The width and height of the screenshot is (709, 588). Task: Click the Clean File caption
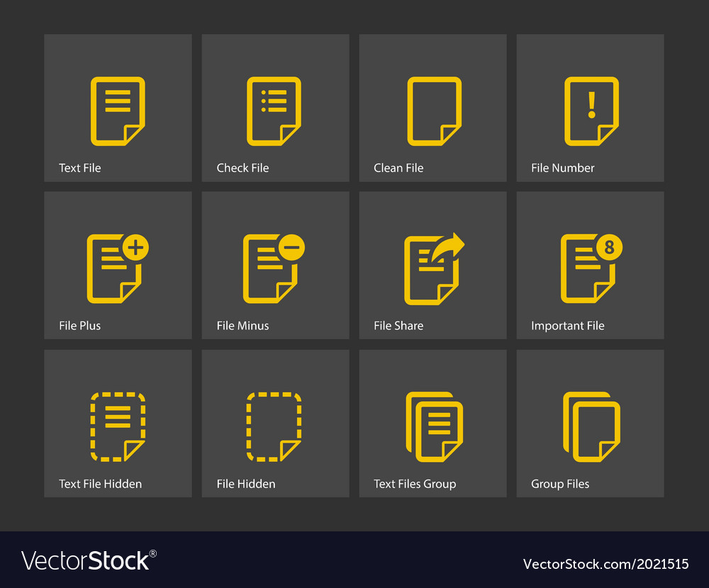(398, 168)
